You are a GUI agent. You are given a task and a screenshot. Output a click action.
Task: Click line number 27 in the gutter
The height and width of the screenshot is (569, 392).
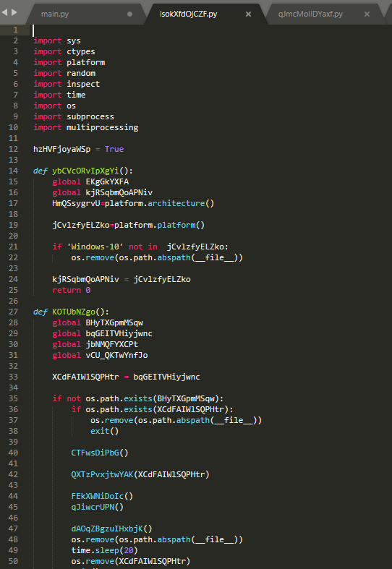13,312
